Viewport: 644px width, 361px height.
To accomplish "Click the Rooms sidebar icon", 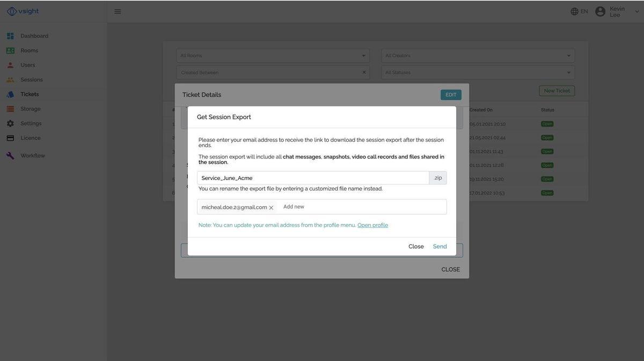I will point(10,50).
